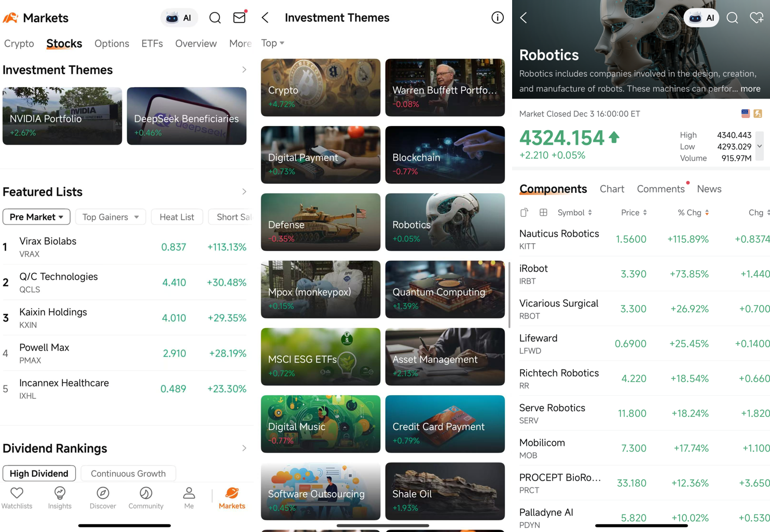Tap the Heat List button
Viewport: 770px width, 532px height.
(x=177, y=217)
